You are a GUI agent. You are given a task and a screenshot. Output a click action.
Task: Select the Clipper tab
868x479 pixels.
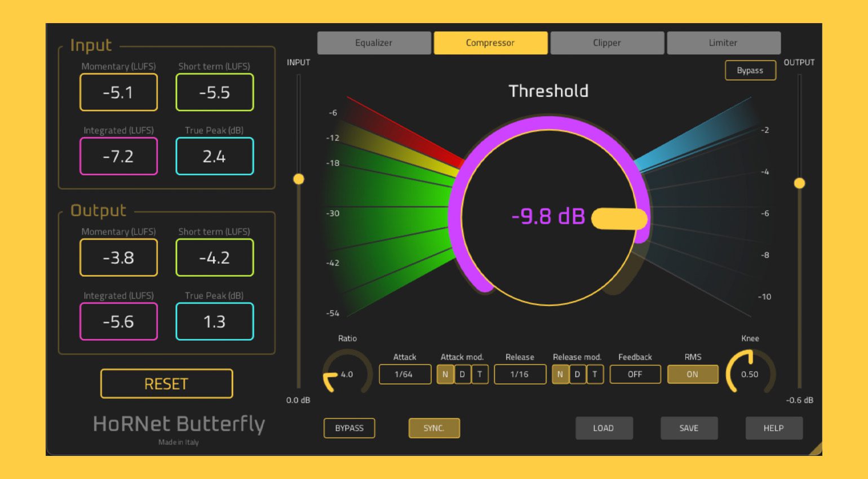608,42
